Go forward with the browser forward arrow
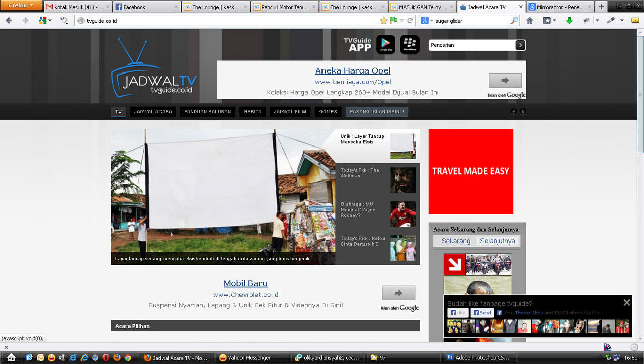This screenshot has height=364, width=644. pyautogui.click(x=25, y=21)
